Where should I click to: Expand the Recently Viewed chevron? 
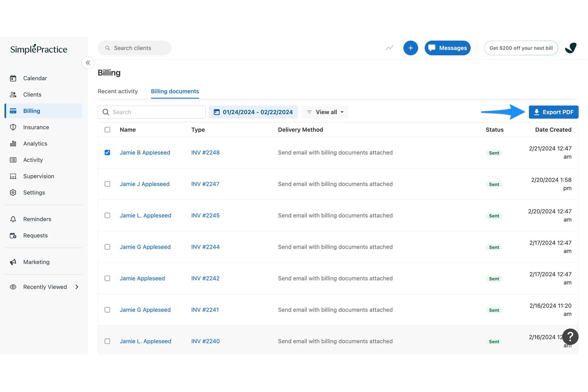pyautogui.click(x=77, y=287)
